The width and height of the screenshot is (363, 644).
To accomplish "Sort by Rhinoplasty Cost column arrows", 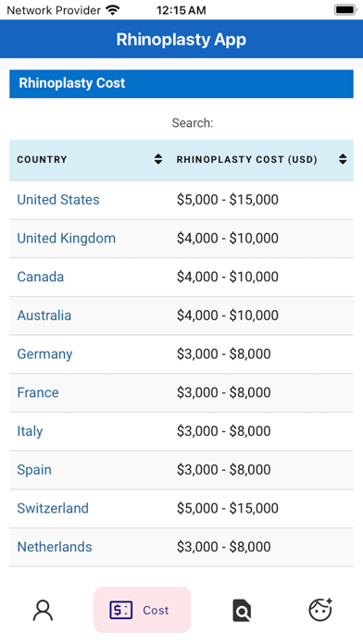I will pyautogui.click(x=343, y=159).
